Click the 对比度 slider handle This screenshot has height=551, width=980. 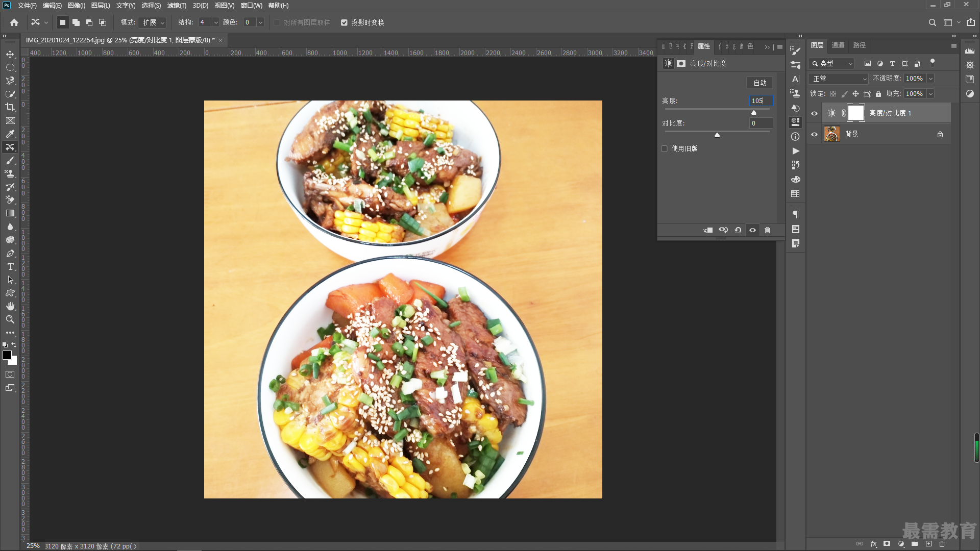(x=717, y=135)
